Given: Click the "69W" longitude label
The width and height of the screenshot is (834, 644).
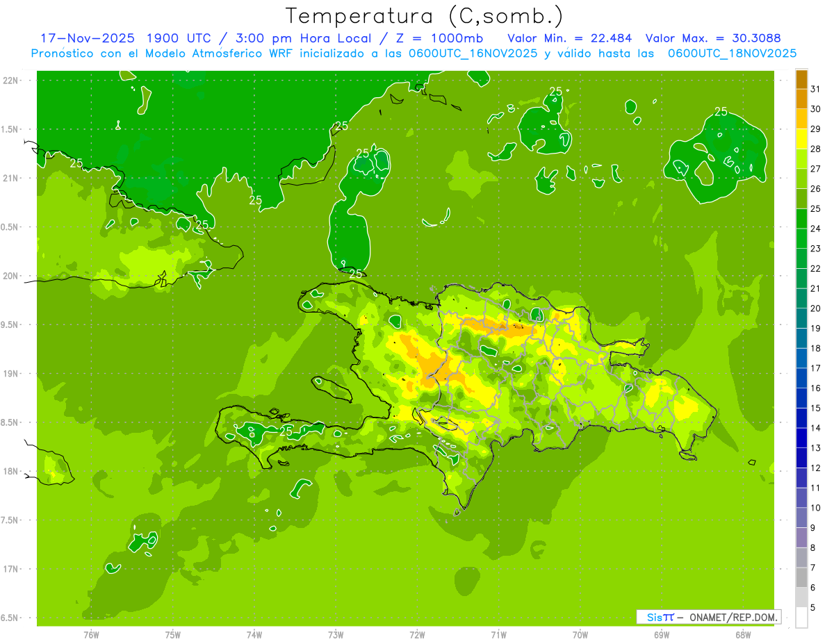Looking at the screenshot, I should (662, 635).
